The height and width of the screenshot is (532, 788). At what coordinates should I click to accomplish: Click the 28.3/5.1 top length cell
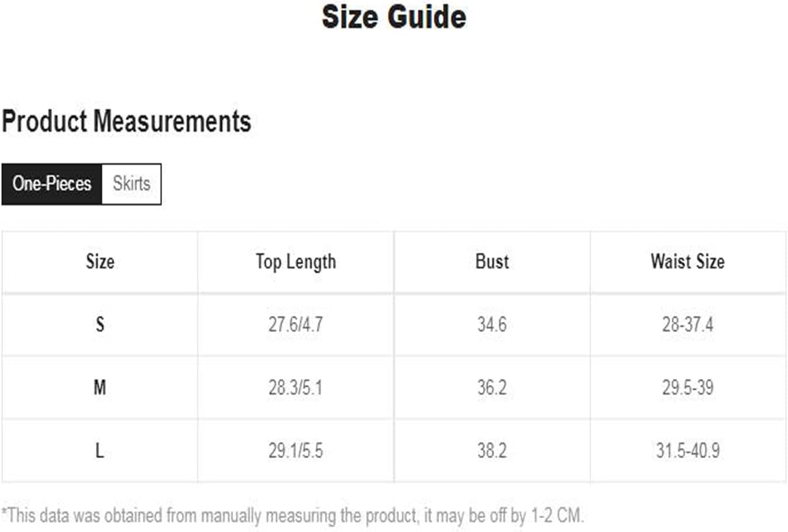296,388
